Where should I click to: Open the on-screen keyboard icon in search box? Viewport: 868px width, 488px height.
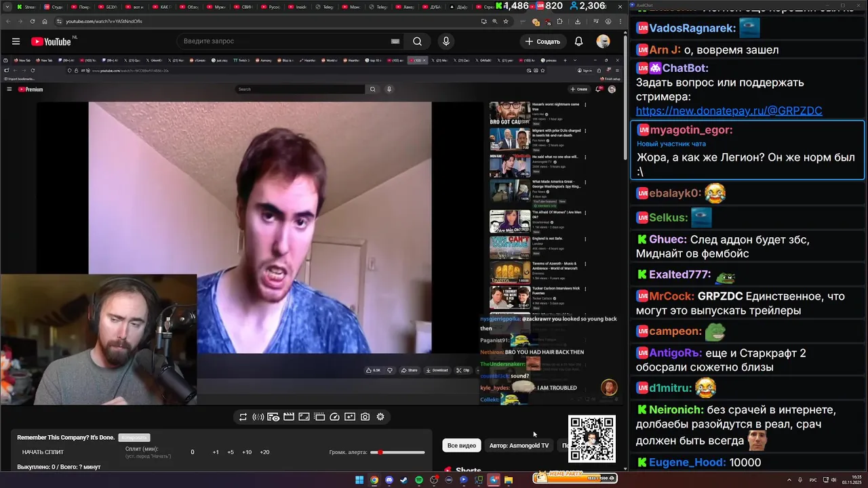395,41
